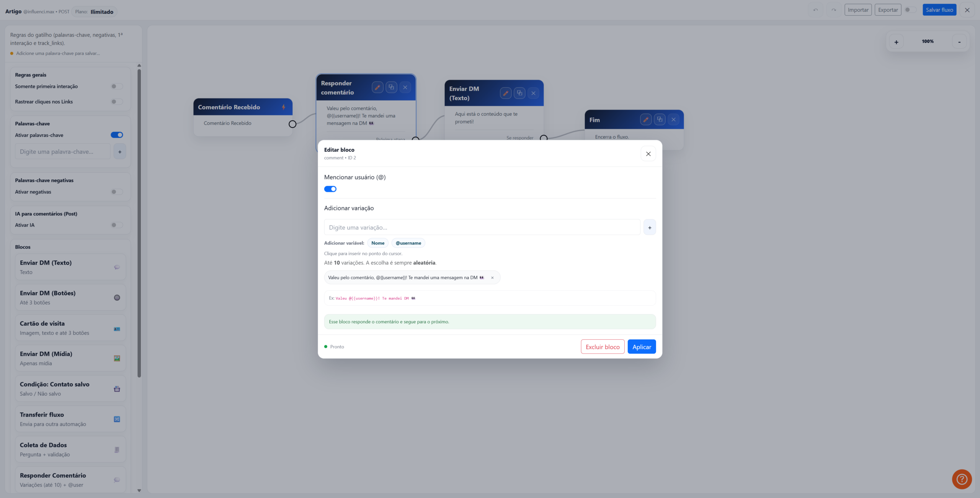The image size is (980, 498).
Task: Delete the Responder comentário node with X icon
Action: click(x=405, y=87)
